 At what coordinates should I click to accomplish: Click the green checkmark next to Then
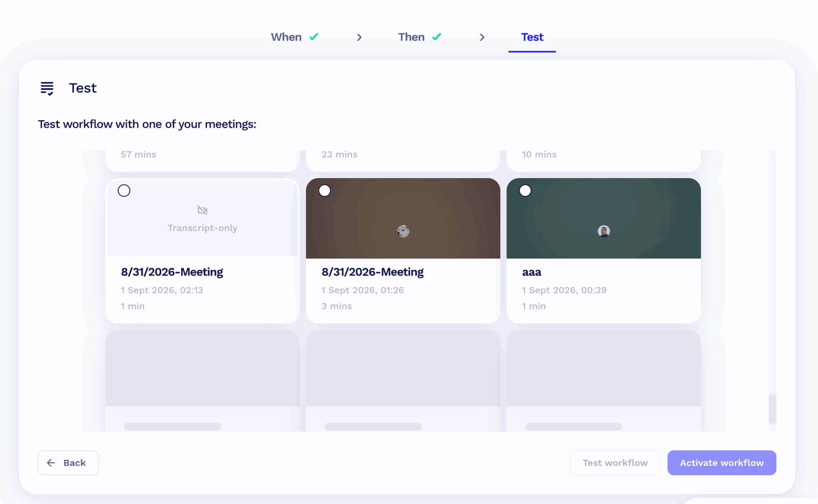(x=437, y=37)
